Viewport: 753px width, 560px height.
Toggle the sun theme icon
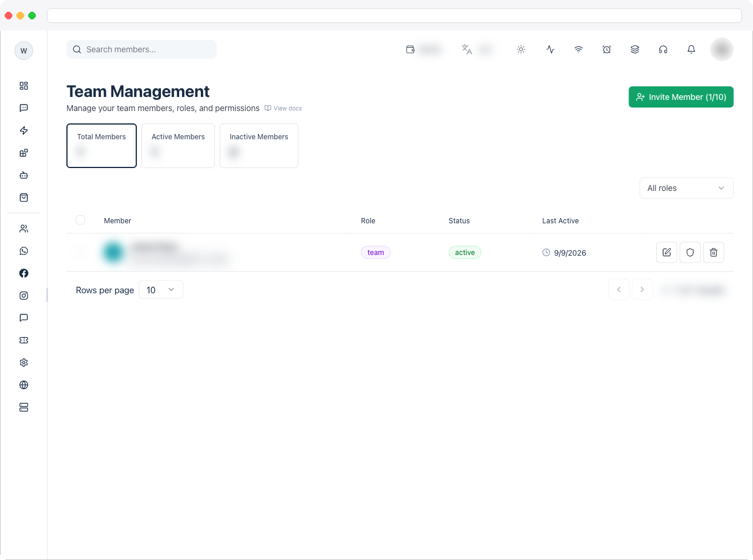click(521, 49)
